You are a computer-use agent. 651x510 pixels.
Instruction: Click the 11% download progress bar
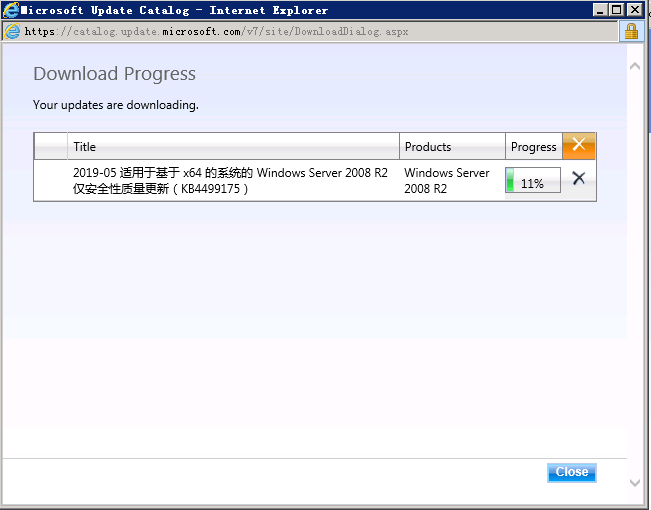pos(532,181)
